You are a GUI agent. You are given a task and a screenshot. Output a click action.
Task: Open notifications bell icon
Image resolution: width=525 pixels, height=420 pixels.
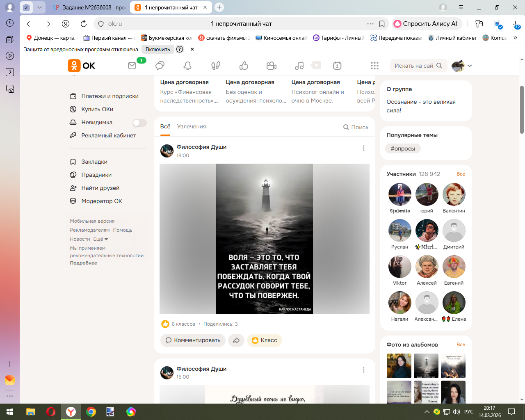tap(187, 66)
